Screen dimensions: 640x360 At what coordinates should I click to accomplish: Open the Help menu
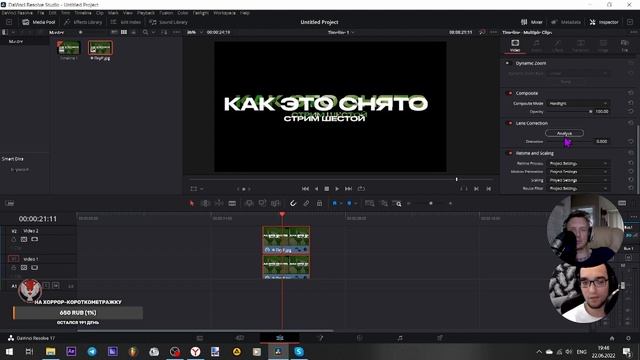[245, 13]
